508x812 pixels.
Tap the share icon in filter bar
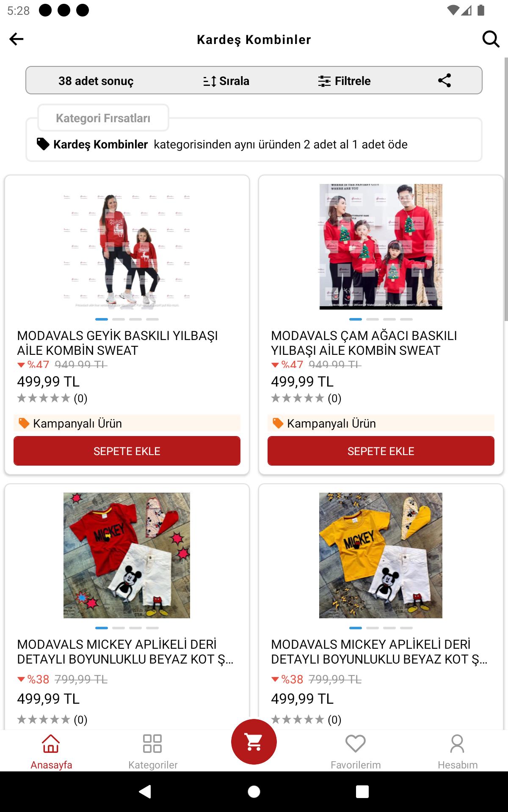tap(444, 80)
